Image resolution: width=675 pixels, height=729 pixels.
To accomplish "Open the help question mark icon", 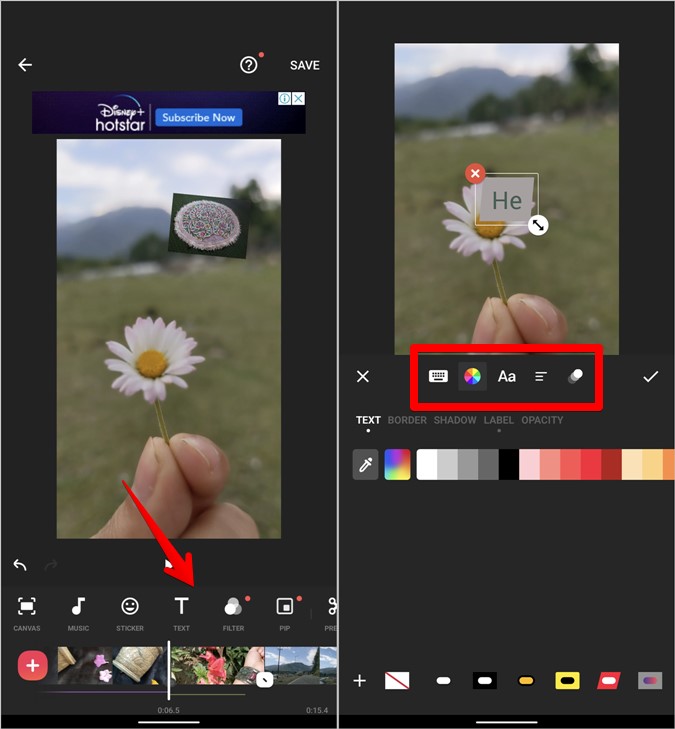I will pyautogui.click(x=249, y=65).
